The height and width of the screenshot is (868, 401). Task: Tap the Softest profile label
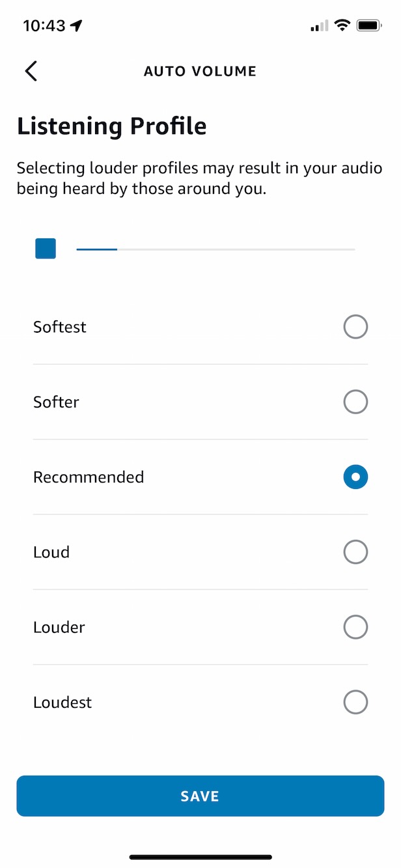click(60, 327)
